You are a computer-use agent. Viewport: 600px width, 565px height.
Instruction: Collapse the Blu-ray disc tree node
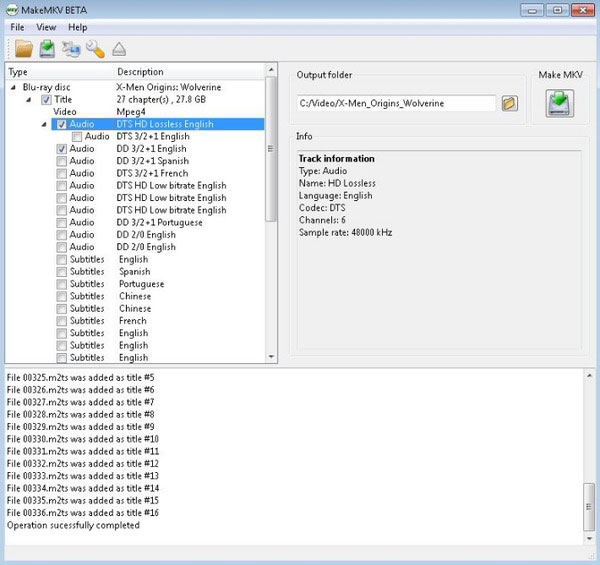[13, 88]
